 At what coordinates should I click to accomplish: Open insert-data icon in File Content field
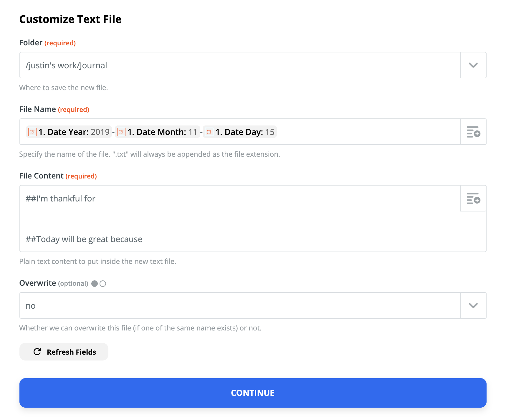(x=473, y=199)
